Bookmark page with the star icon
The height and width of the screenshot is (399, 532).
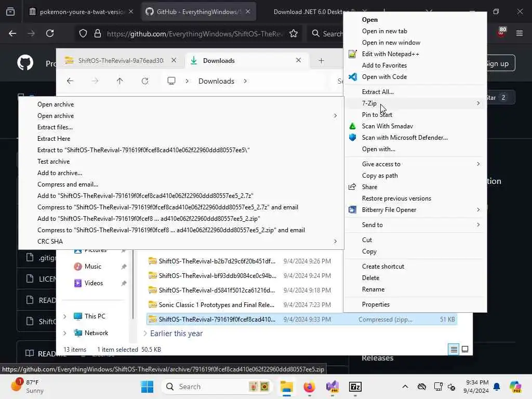294,33
